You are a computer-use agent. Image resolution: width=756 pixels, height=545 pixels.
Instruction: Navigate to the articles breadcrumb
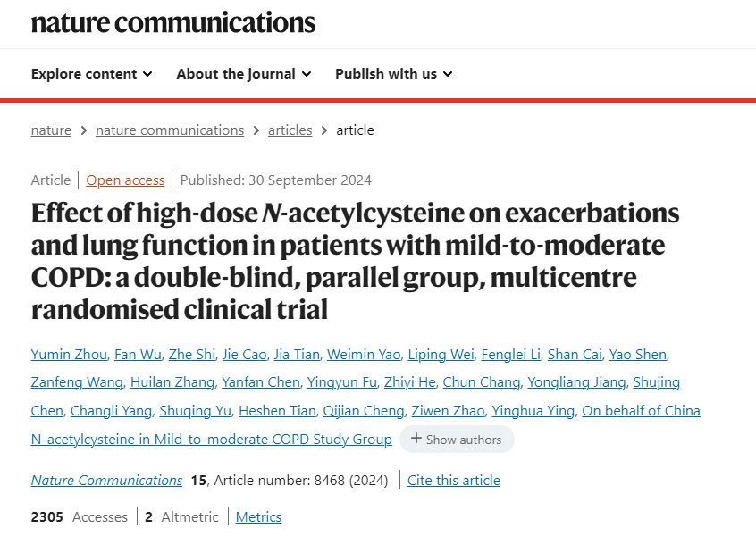290,130
